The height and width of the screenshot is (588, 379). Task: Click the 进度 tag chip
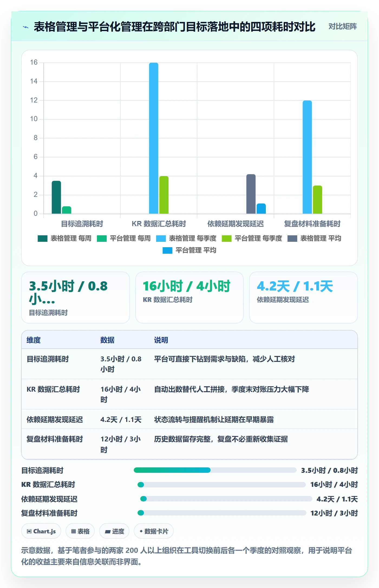point(114,531)
